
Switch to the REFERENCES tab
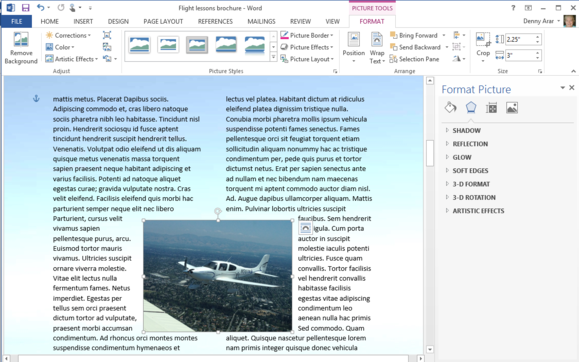tap(215, 21)
